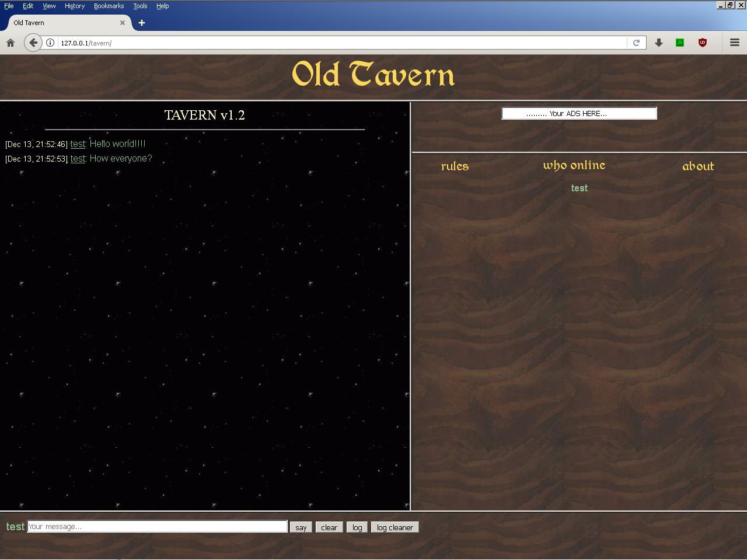The width and height of the screenshot is (747, 560).
Task: Focus the Your message input field
Action: point(157,527)
